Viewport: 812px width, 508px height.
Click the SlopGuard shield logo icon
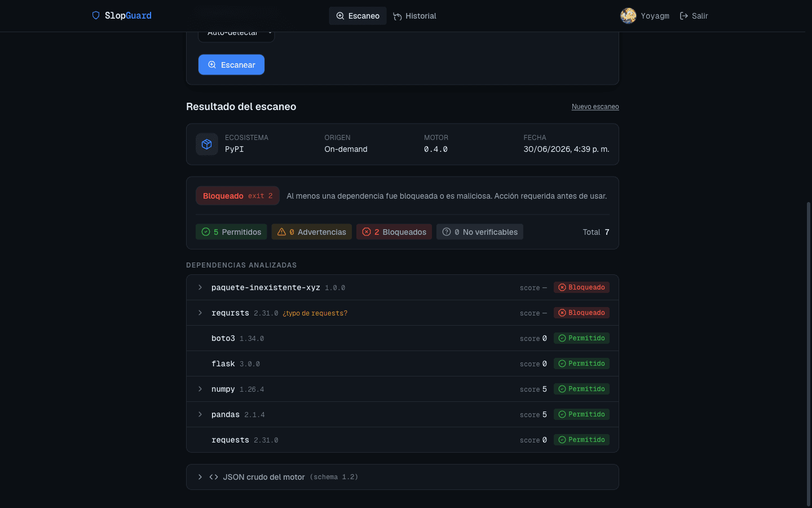coord(96,15)
